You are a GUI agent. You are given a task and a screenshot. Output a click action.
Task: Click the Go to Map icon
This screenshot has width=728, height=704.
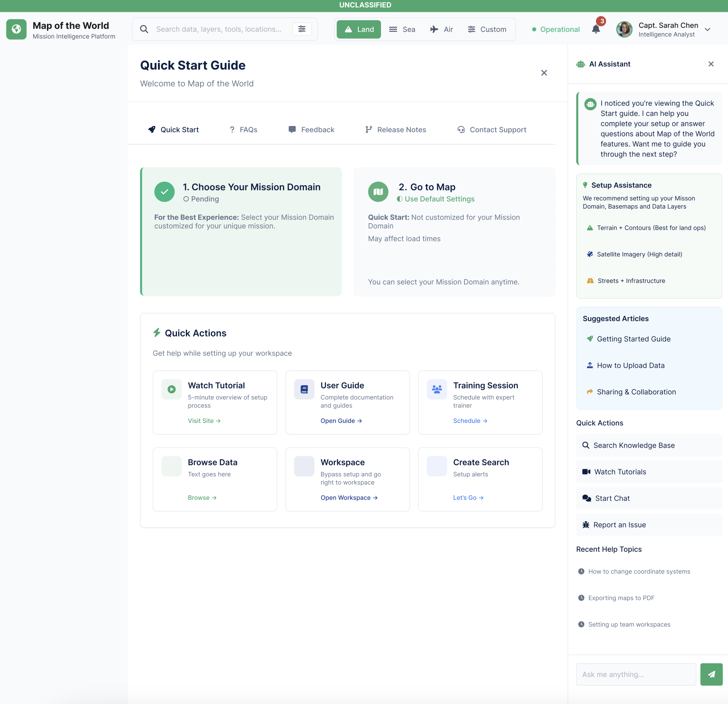(x=378, y=192)
